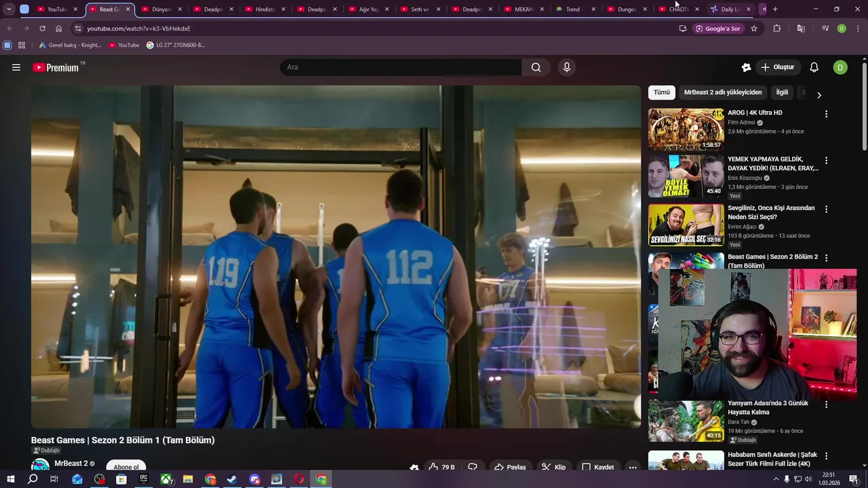
Task: Open LG 27" 27GN600 bookmark
Action: (176, 45)
